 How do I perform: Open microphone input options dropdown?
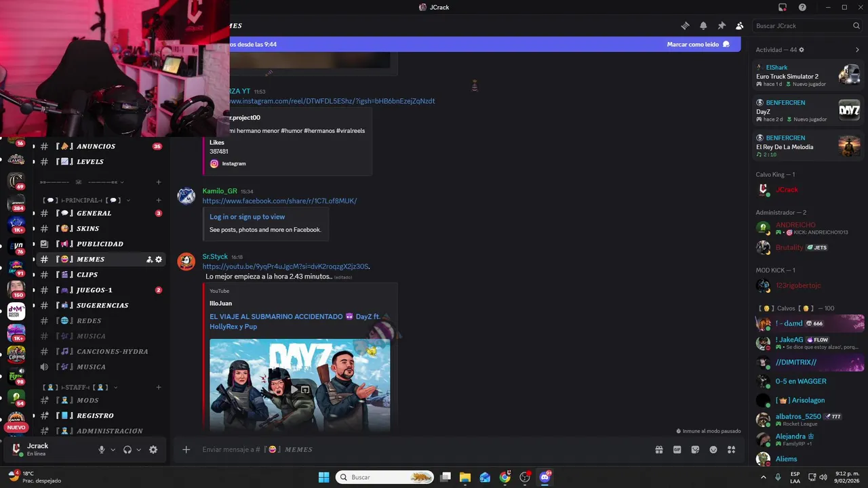click(x=113, y=449)
